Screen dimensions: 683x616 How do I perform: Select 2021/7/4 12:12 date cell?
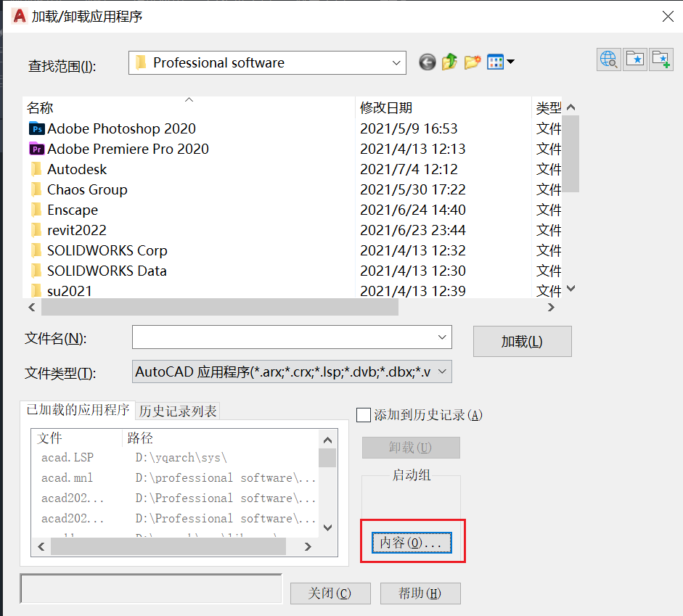(409, 169)
